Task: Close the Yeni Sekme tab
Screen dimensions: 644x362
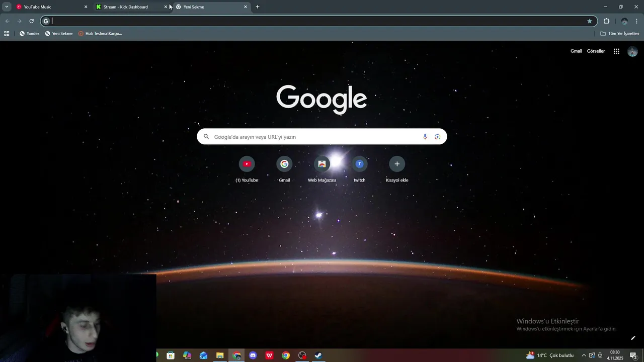Action: coord(246,7)
